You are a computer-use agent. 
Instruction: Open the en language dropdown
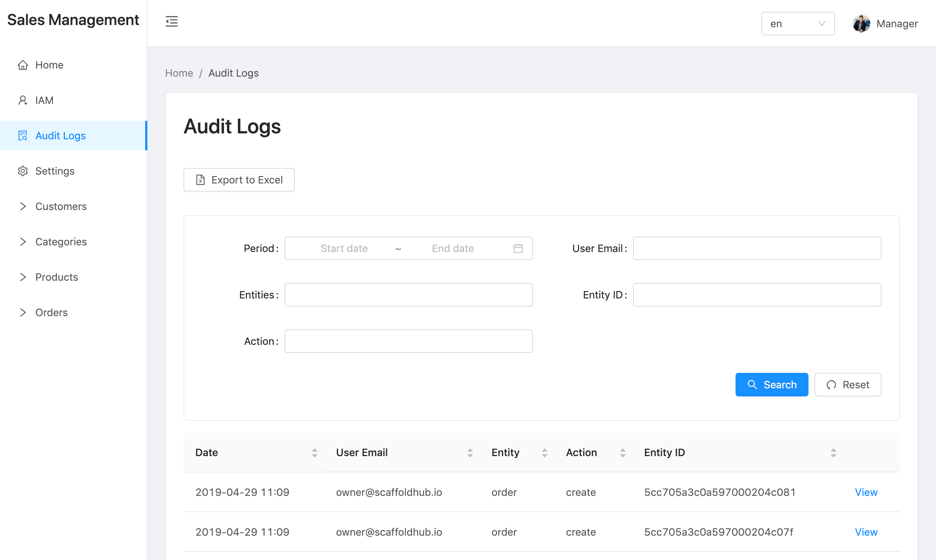click(797, 24)
